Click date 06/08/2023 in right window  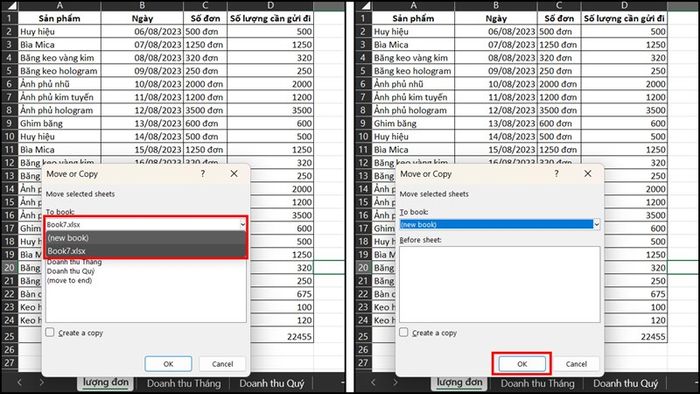[x=496, y=32]
